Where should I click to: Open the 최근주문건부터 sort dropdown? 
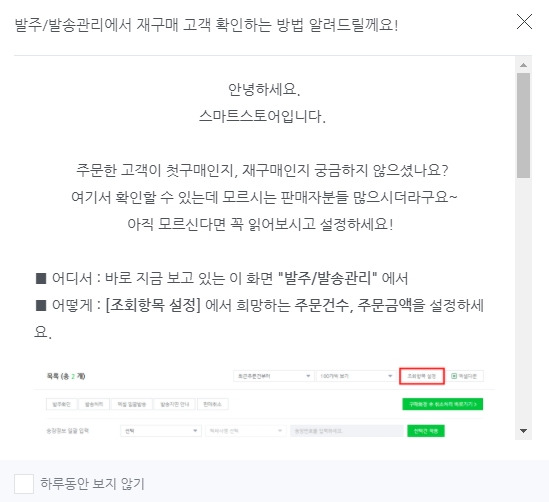coord(273,376)
